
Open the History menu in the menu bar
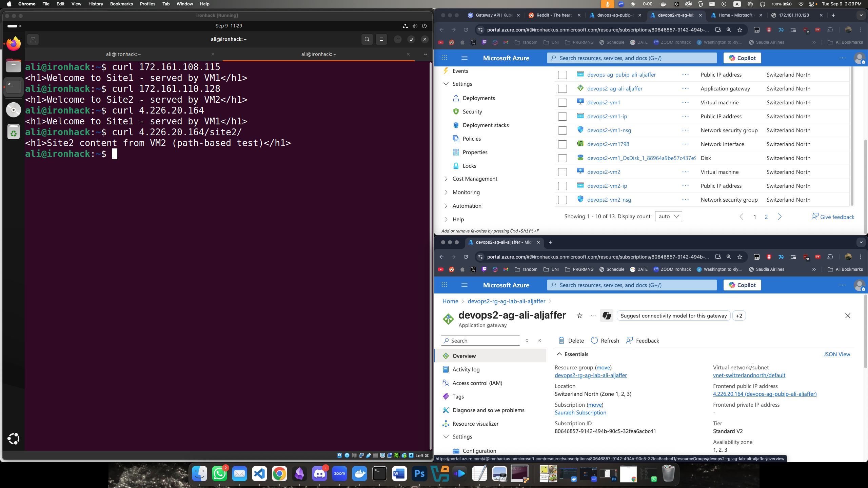95,4
